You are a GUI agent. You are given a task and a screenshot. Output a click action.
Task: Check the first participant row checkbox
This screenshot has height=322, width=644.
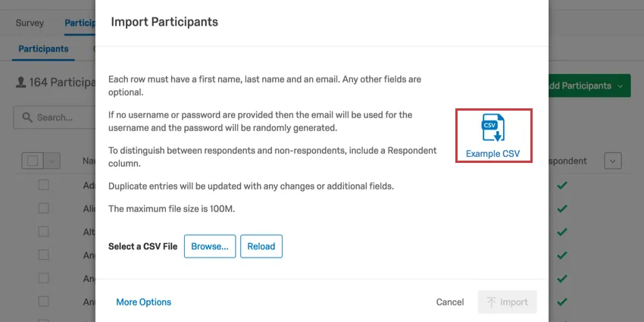(x=43, y=185)
